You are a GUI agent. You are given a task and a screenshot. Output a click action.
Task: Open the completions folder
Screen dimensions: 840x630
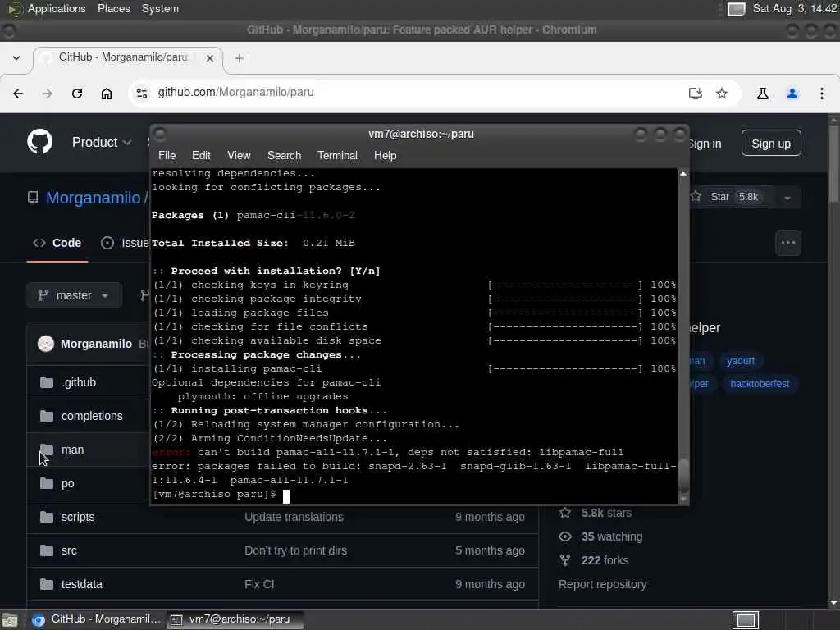(92, 416)
